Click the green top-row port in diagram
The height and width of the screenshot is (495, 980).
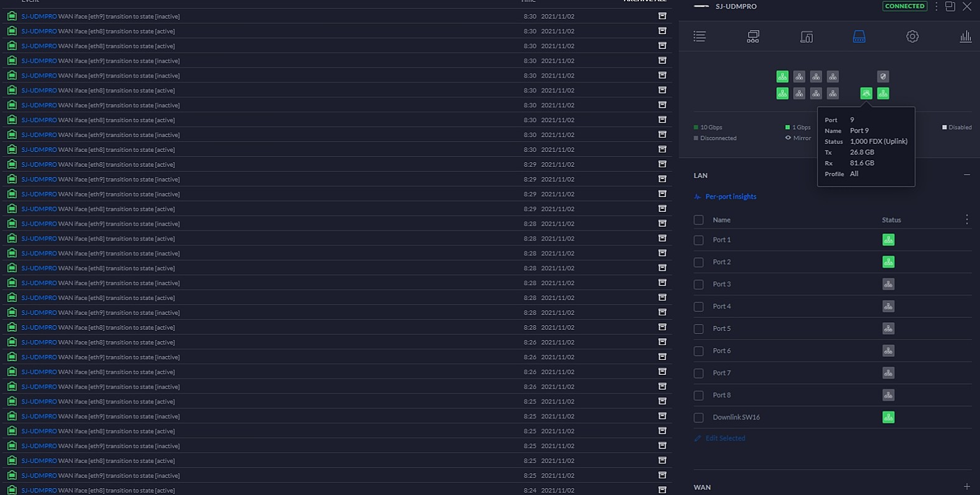click(783, 77)
